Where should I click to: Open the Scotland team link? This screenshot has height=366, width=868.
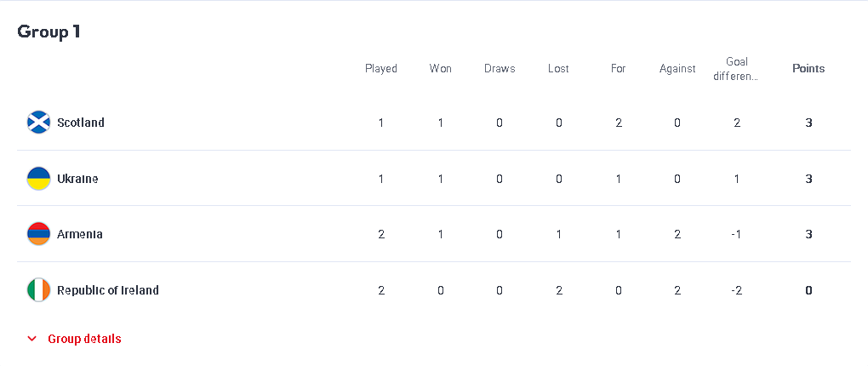(81, 123)
